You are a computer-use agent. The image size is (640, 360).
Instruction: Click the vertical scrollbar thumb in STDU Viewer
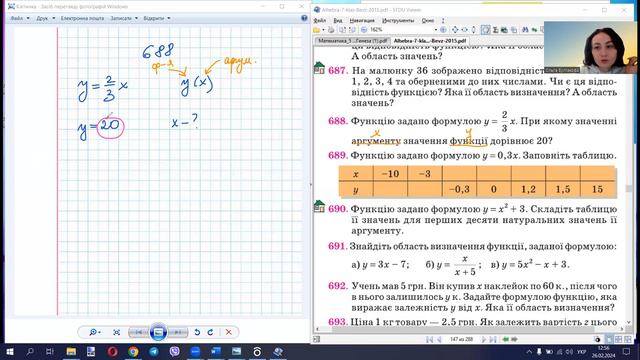click(629, 189)
